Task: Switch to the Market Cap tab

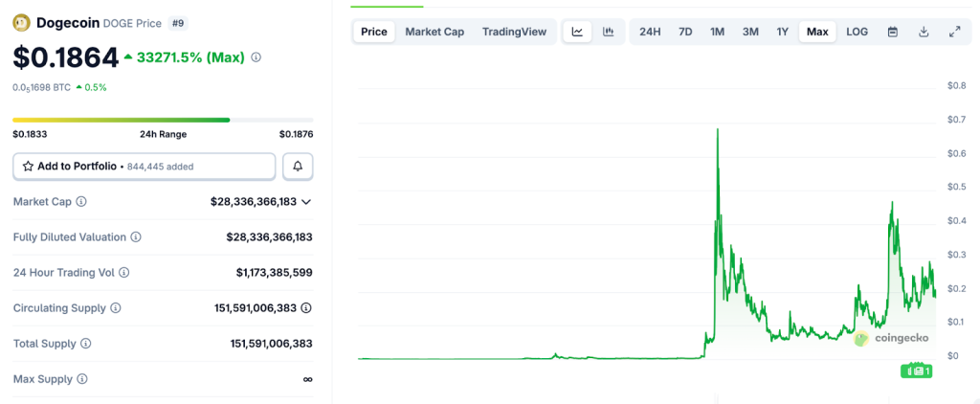Action: click(x=434, y=32)
